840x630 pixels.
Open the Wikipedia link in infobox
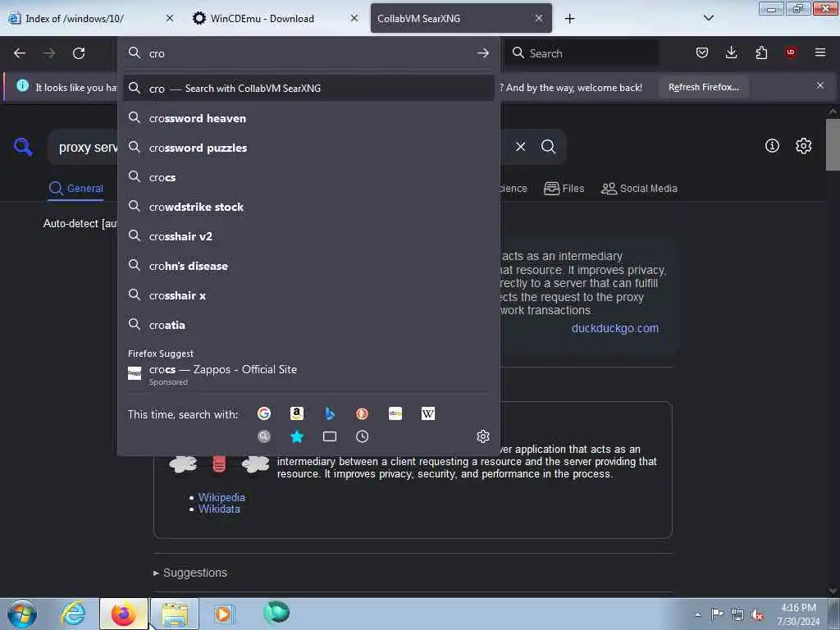[x=221, y=497]
